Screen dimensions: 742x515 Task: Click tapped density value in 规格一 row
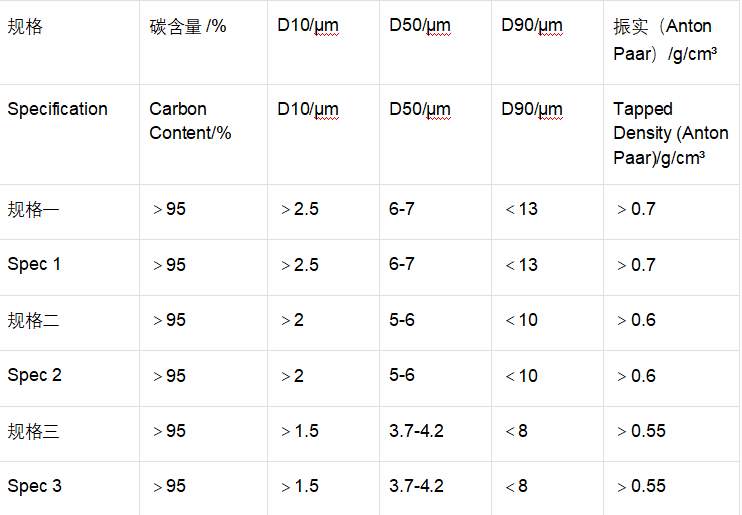tap(636, 210)
